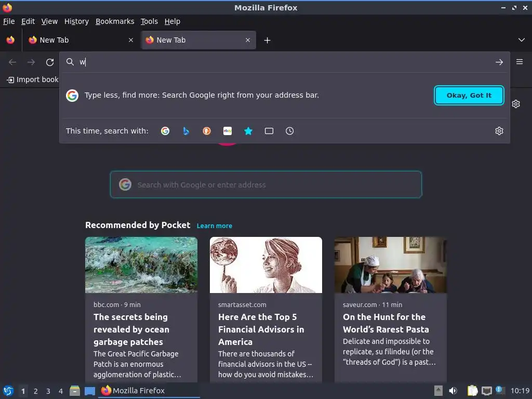Click the address bar text field

click(284, 62)
